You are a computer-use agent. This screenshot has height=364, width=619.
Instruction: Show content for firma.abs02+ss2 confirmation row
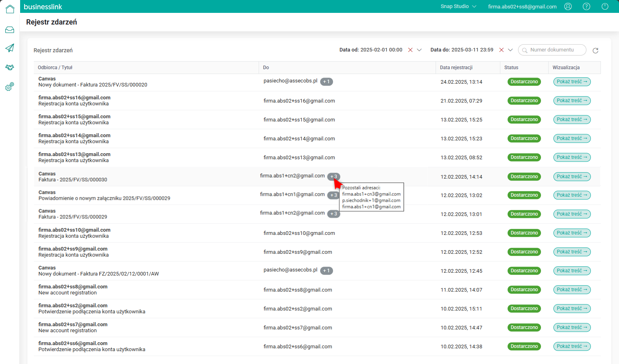click(x=572, y=308)
